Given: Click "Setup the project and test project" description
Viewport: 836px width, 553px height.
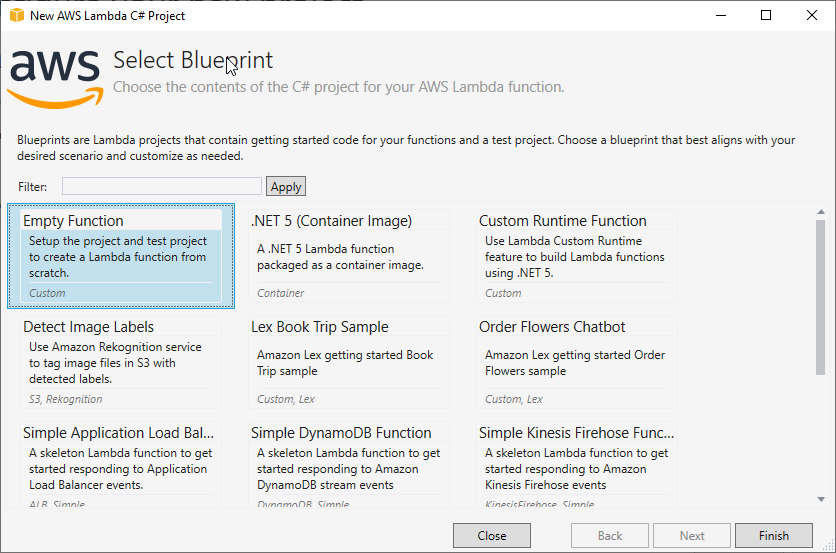Looking at the screenshot, I should (x=118, y=257).
